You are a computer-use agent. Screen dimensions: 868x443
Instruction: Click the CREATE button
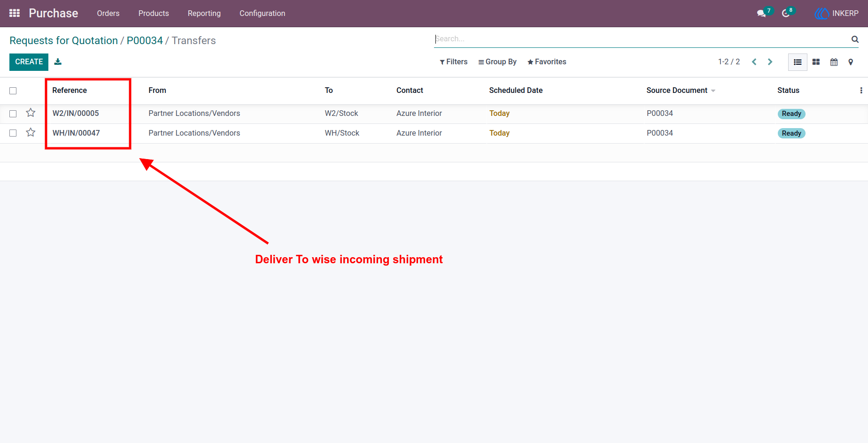(29, 62)
